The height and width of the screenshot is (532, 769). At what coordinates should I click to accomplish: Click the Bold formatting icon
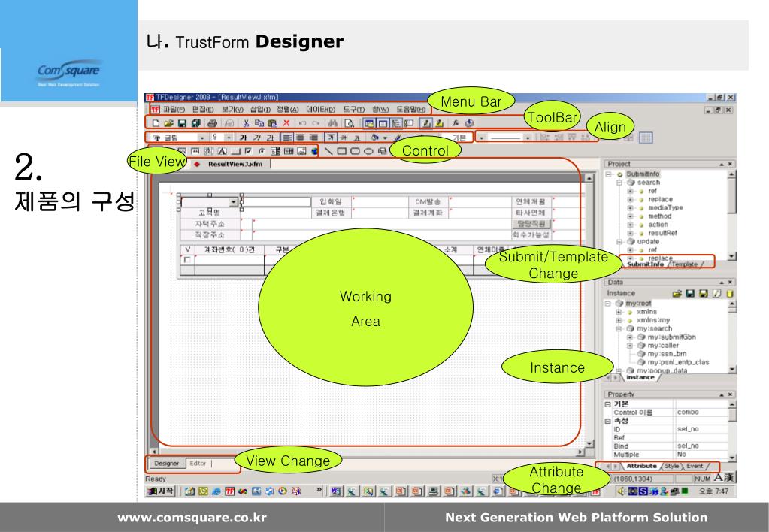click(244, 138)
